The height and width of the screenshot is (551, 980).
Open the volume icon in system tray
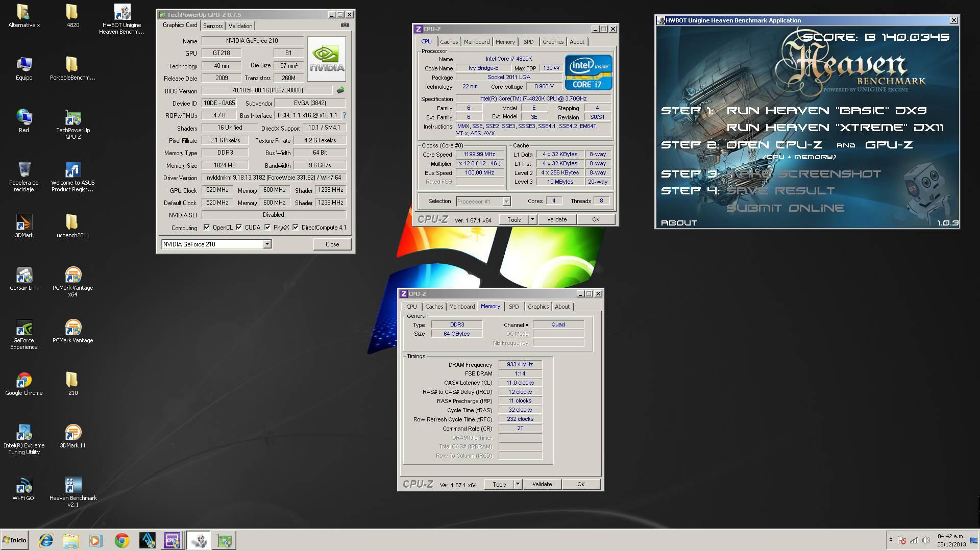tap(926, 540)
